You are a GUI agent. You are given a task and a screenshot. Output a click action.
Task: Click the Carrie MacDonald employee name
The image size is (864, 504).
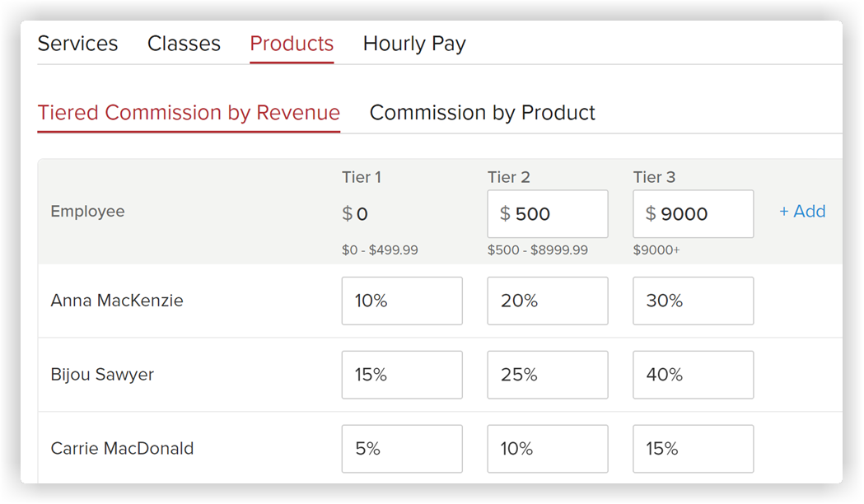coord(122,448)
